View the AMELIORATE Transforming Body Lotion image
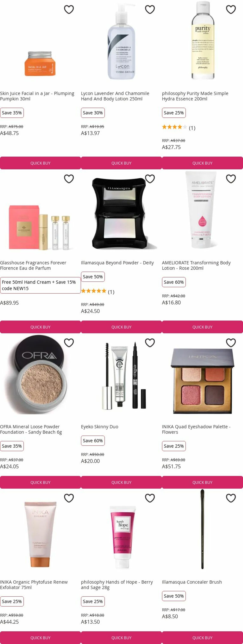 pos(202,210)
